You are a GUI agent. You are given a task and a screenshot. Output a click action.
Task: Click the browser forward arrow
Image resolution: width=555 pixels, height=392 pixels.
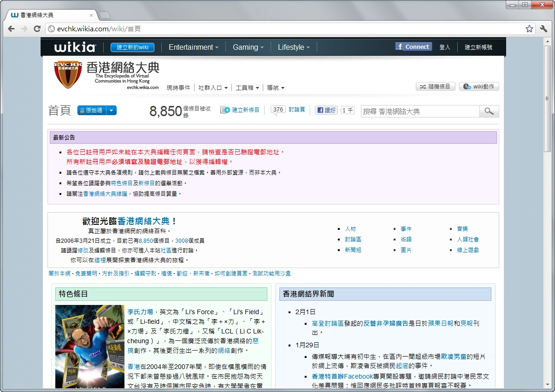click(24, 29)
